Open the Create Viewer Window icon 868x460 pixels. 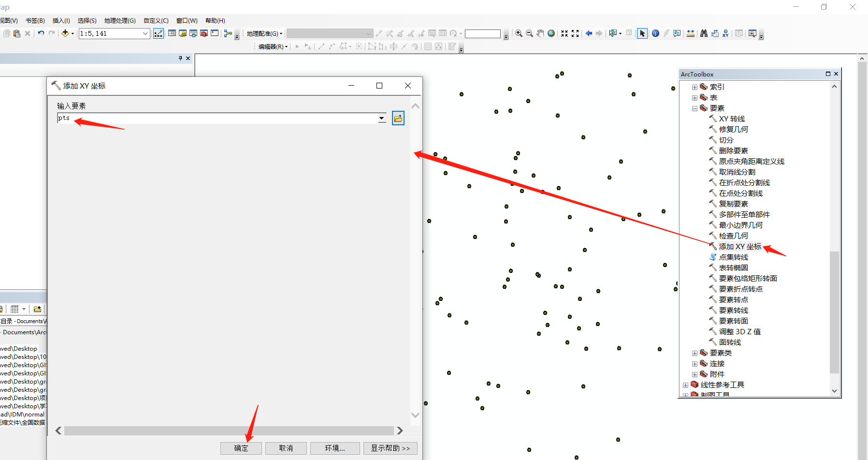[752, 33]
